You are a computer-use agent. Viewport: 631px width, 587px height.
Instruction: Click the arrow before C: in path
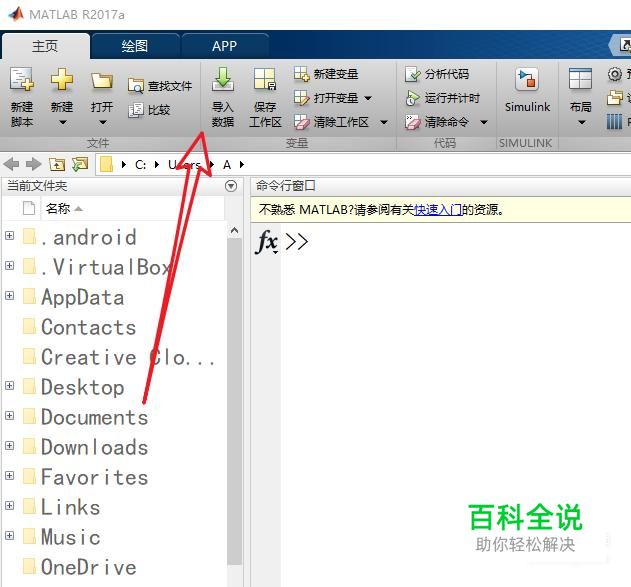click(124, 164)
